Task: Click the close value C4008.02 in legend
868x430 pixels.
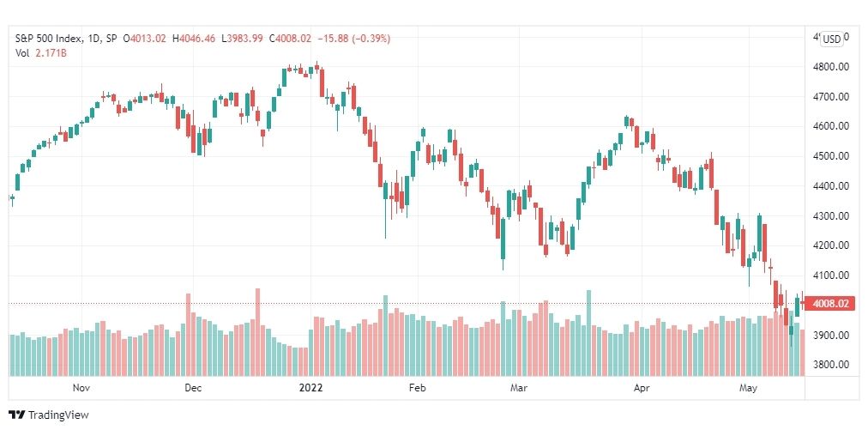Action: (290, 39)
